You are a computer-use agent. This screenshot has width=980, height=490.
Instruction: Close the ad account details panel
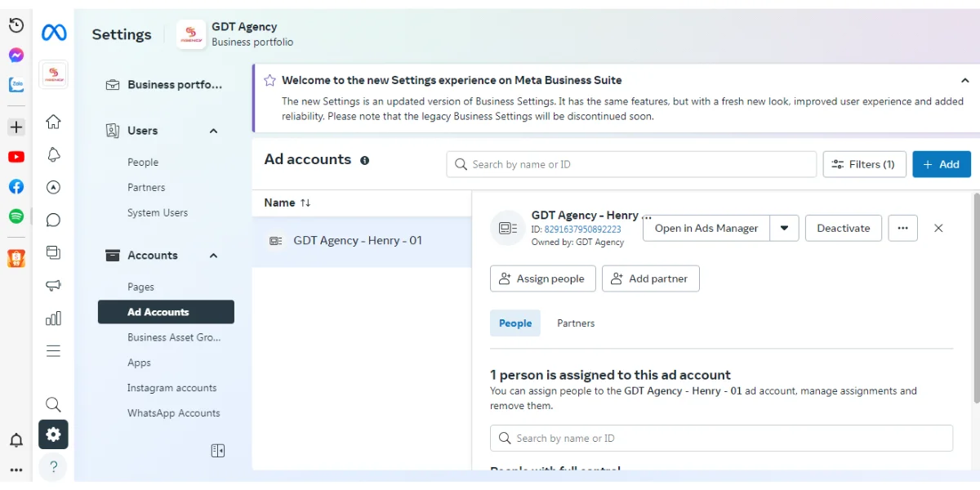938,228
